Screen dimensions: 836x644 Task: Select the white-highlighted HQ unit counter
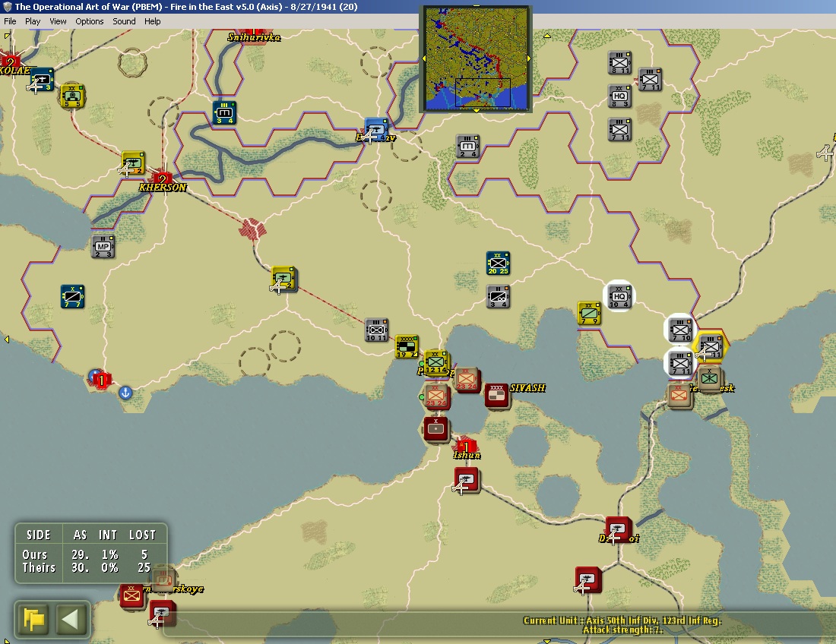coord(619,296)
